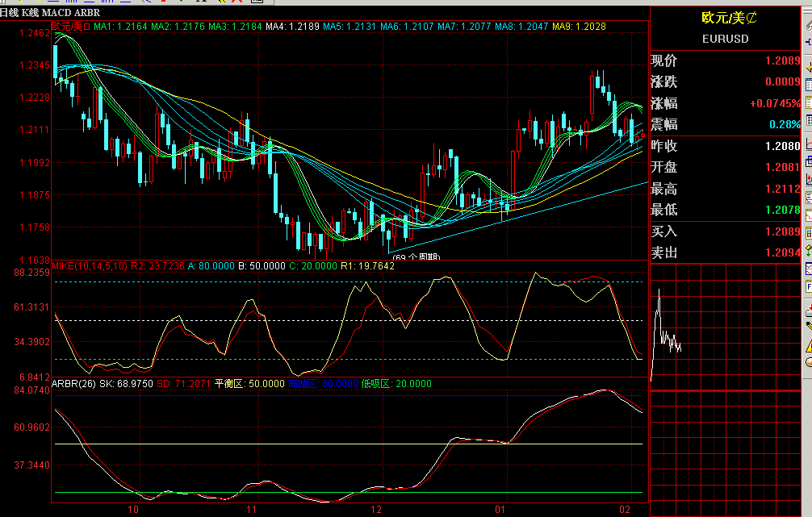Click month 02 on the time axis
812x517 pixels.
625,510
